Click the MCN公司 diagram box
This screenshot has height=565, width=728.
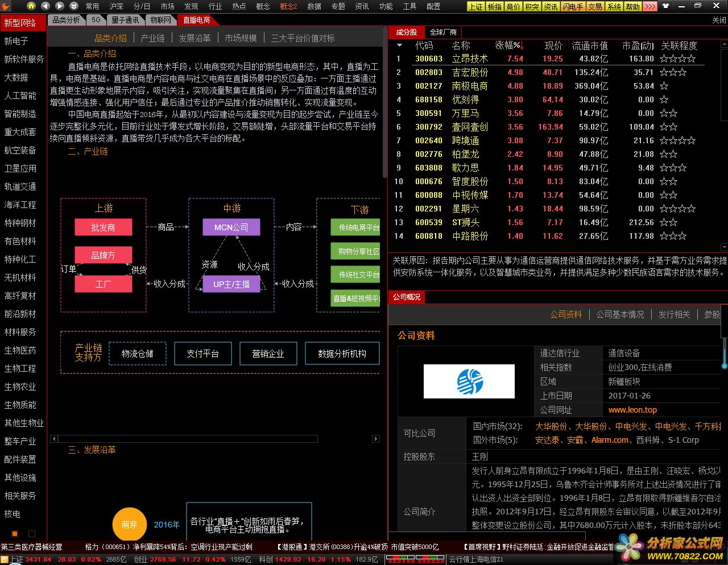coord(231,227)
